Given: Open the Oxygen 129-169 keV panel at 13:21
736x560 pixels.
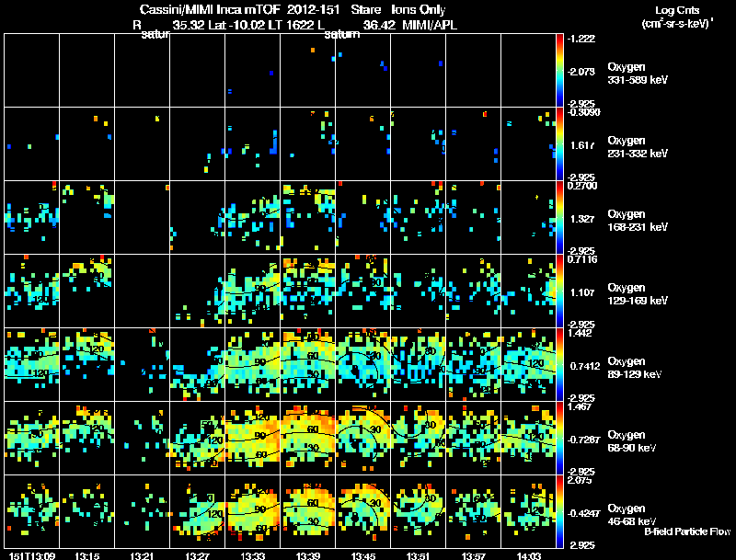Looking at the screenshot, I should [143, 291].
